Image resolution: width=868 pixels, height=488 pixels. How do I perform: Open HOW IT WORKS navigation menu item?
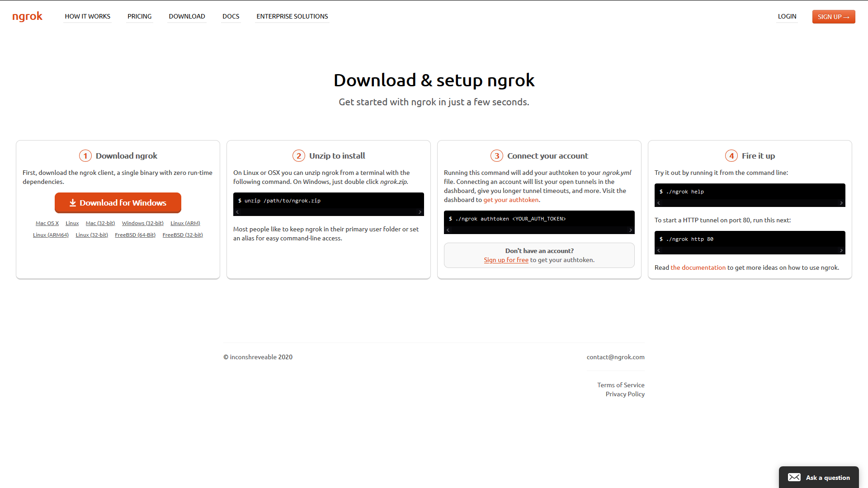[88, 17]
